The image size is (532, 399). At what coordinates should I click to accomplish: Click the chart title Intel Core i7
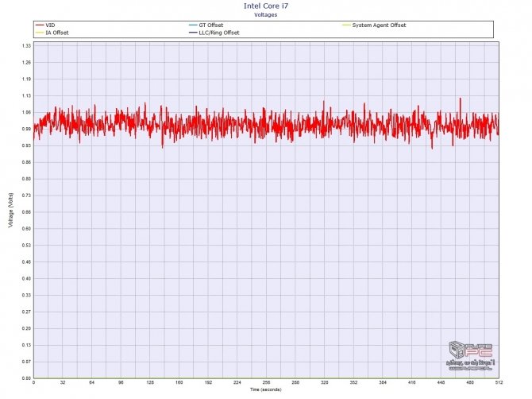pos(266,6)
